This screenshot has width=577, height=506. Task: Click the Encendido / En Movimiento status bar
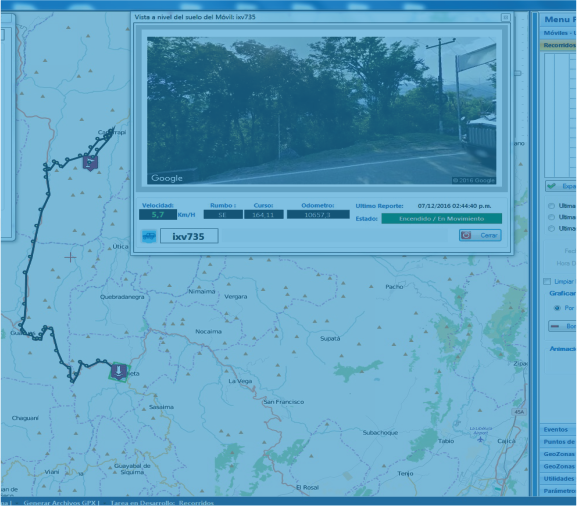coord(441,219)
